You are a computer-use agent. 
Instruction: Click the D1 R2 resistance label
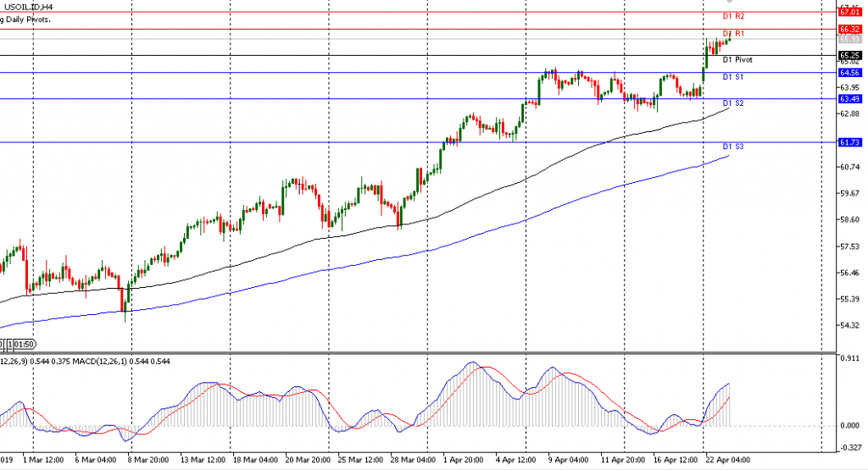733,17
